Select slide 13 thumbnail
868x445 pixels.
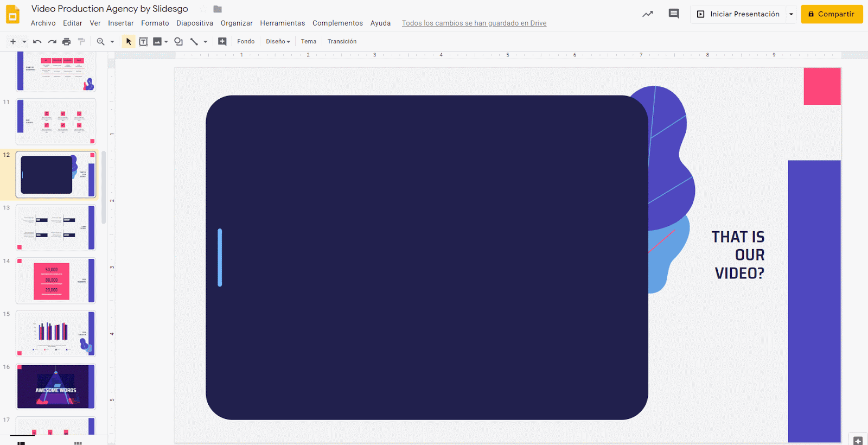56,227
